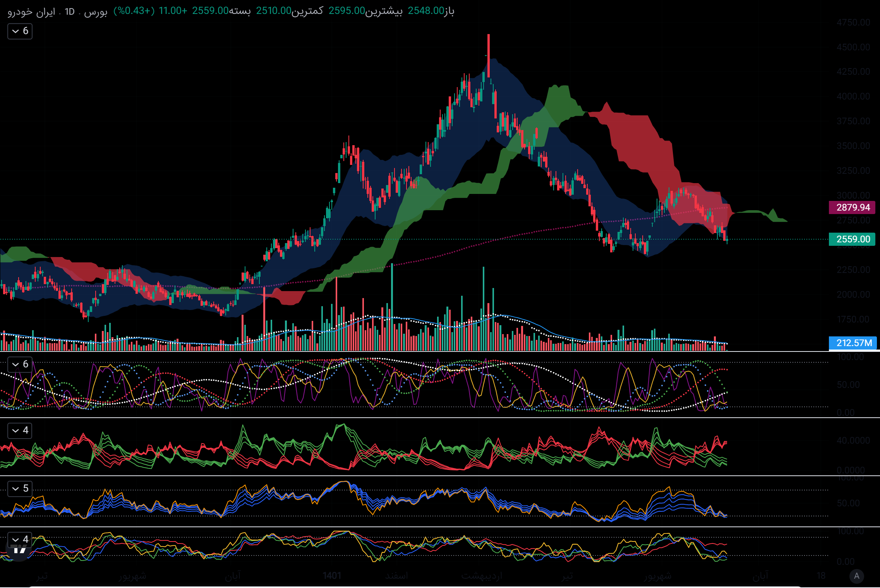Click the 1750.00 price axis label

pyautogui.click(x=853, y=319)
